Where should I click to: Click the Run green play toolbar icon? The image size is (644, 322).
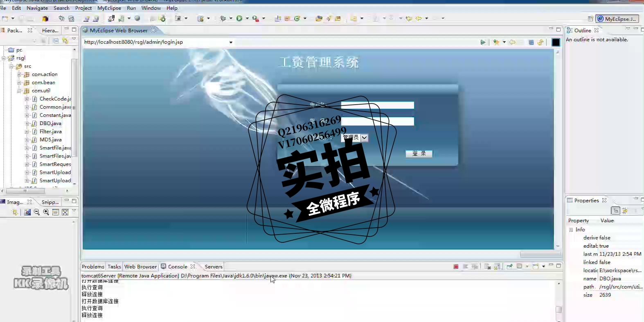tap(239, 18)
